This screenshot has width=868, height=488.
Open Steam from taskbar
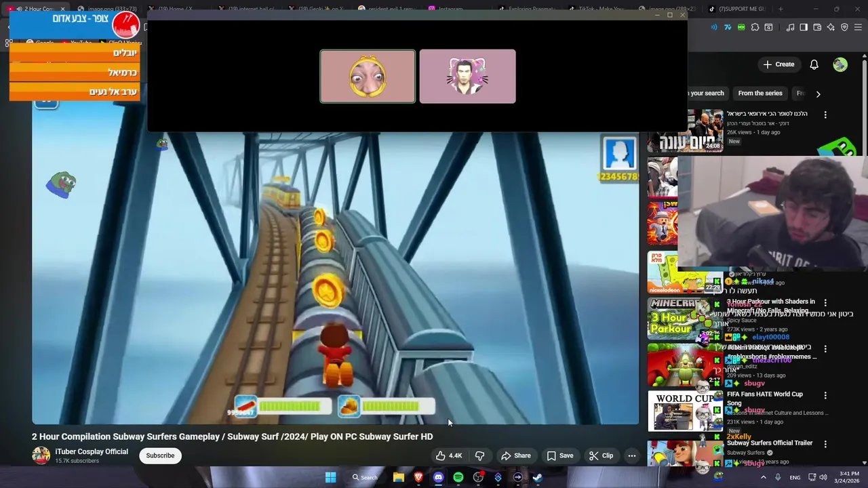pyautogui.click(x=537, y=477)
